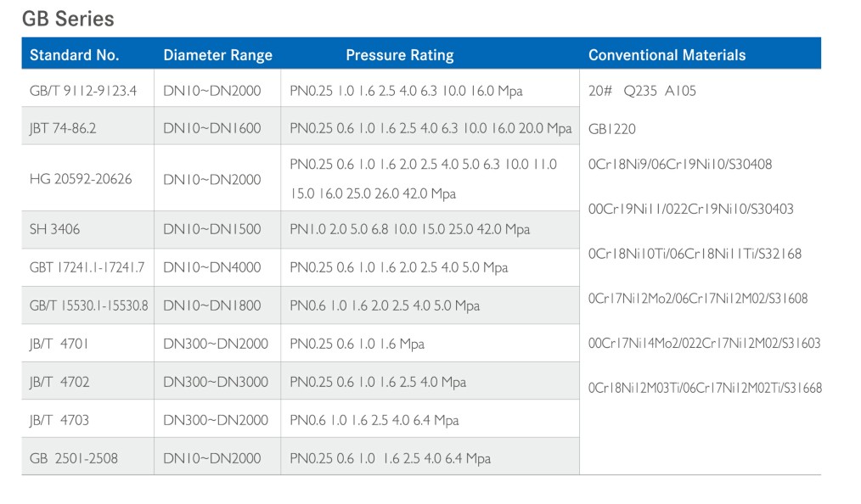
Task: Click the Standard No. column header
Action: [75, 55]
